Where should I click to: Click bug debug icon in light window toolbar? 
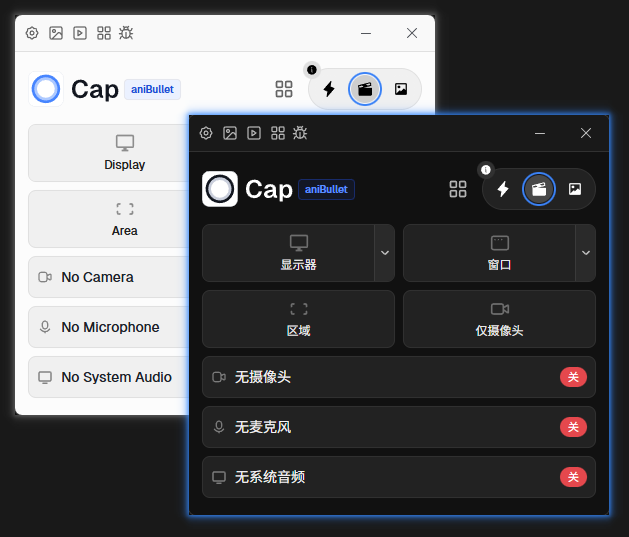(x=126, y=33)
